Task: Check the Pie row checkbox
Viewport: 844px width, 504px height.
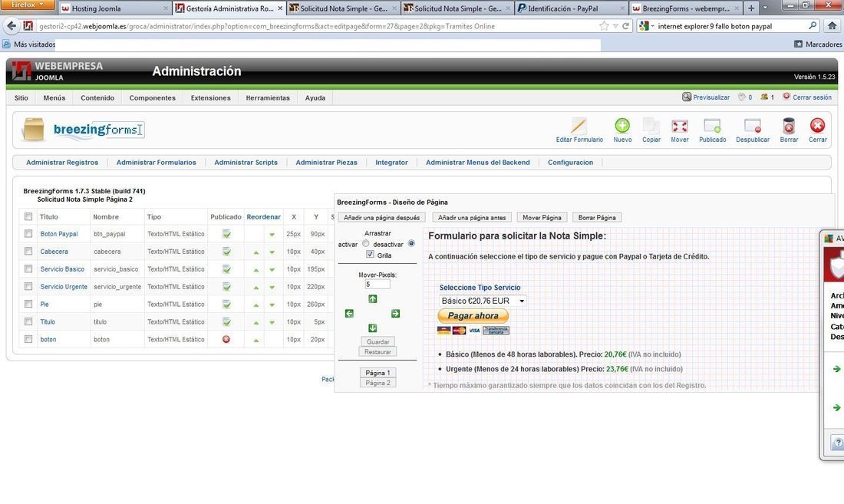Action: [28, 304]
